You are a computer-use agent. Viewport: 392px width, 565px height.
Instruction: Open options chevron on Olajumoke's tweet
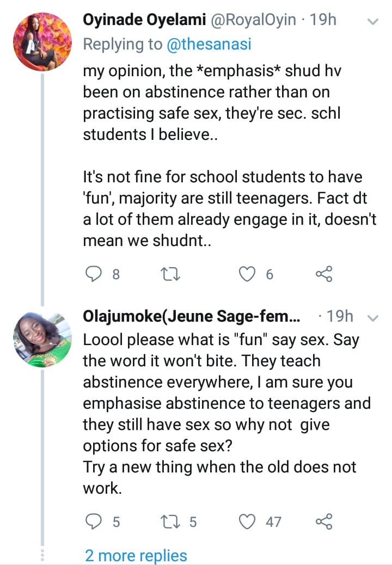(x=373, y=317)
